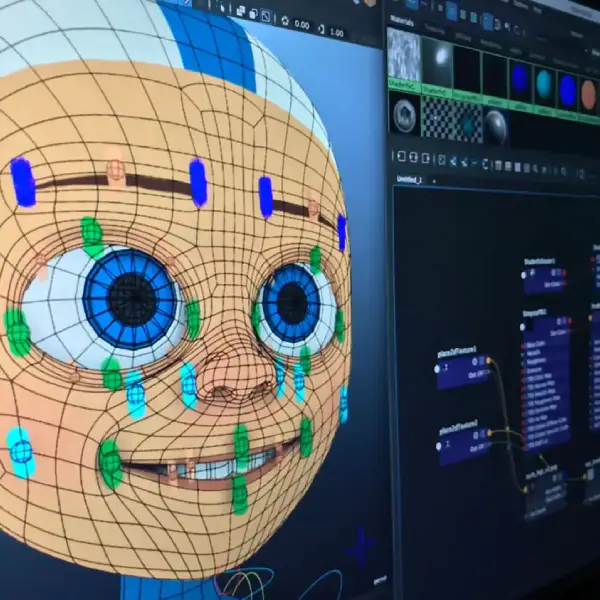600x600 pixels.
Task: Click the first of the two stacked-squares icons in viewport toolbar
Action: (240, 11)
